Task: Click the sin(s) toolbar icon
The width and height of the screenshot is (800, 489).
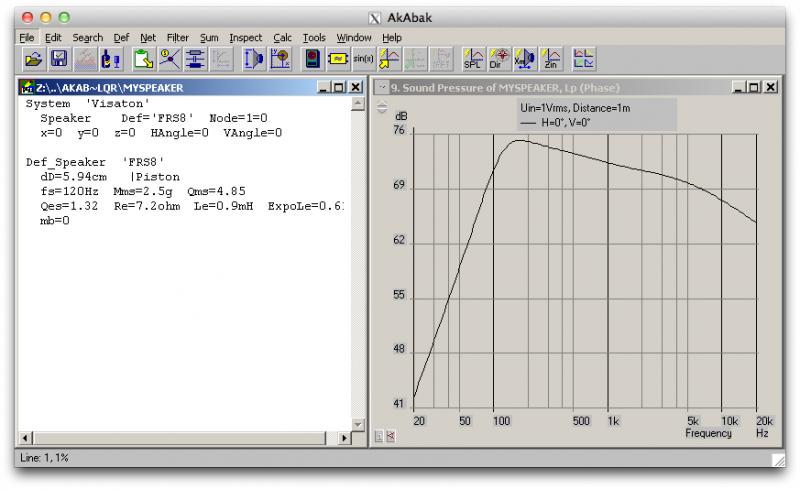Action: point(364,60)
